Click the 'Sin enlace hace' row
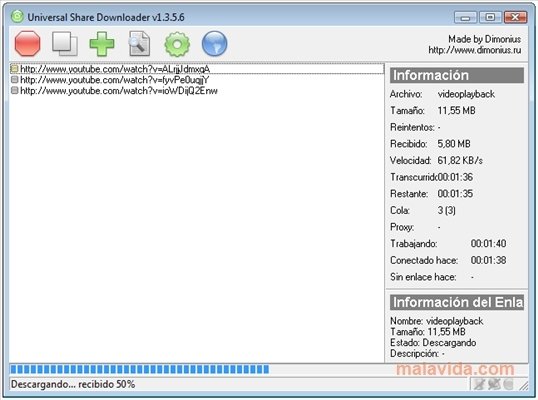 click(x=432, y=277)
